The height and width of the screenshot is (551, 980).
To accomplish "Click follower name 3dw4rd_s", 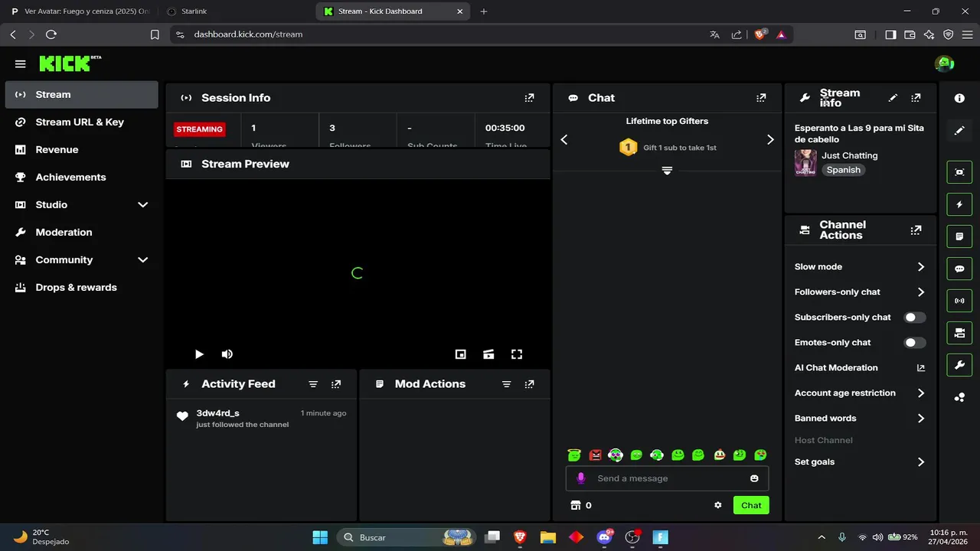I will [217, 413].
